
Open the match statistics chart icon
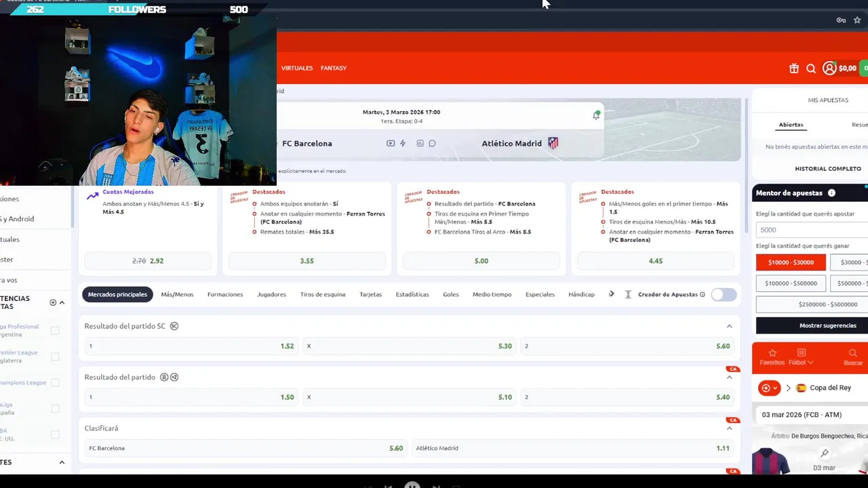(x=420, y=144)
